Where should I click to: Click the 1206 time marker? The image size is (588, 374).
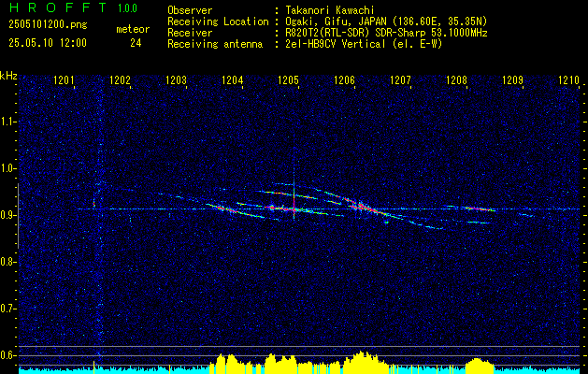344,80
